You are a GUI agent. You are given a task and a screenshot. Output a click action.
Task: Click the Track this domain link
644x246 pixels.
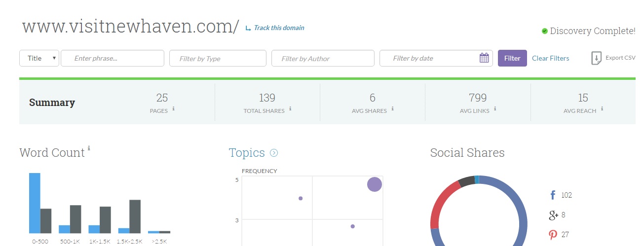click(x=278, y=28)
